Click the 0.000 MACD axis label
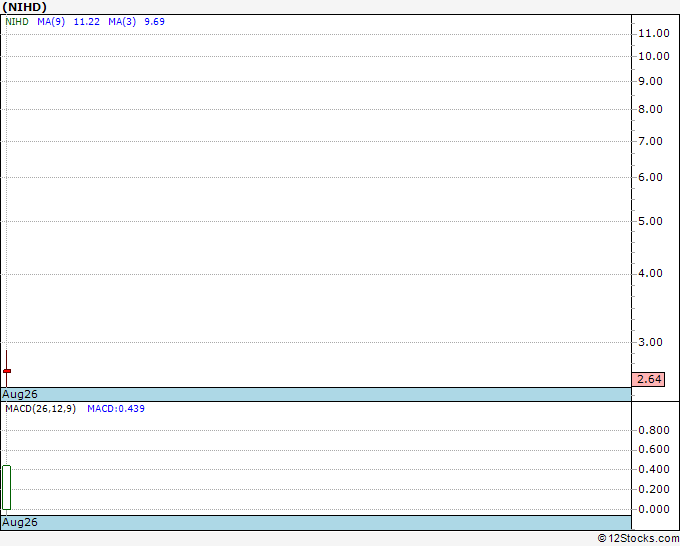Viewport: 680px width, 546px height. coord(654,509)
